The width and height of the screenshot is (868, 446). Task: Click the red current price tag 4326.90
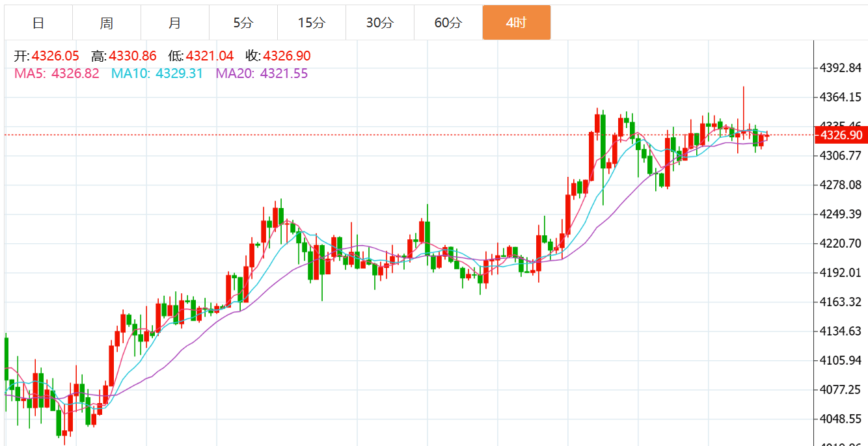click(841, 135)
